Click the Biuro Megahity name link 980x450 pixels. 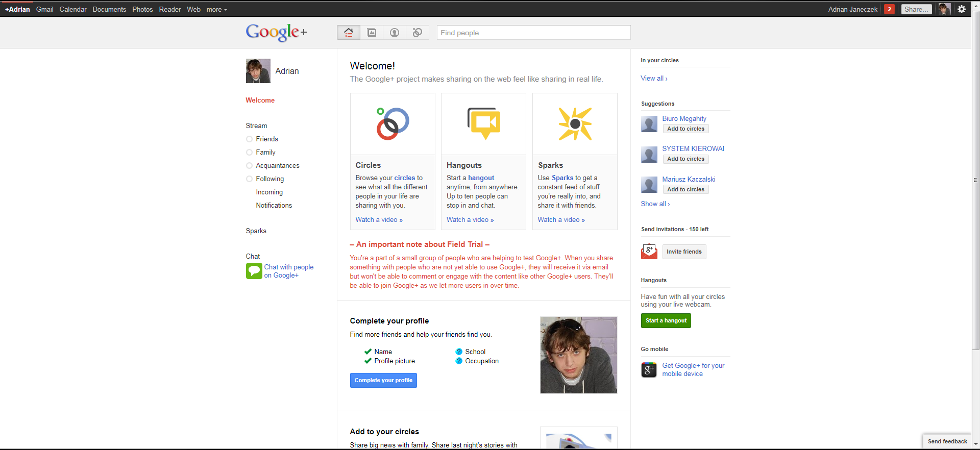coord(684,118)
